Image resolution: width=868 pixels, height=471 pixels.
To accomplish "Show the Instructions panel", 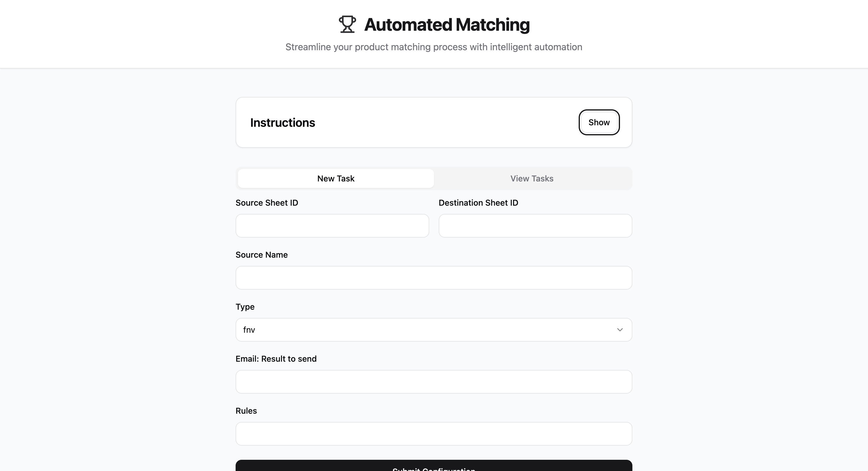I will pyautogui.click(x=599, y=122).
